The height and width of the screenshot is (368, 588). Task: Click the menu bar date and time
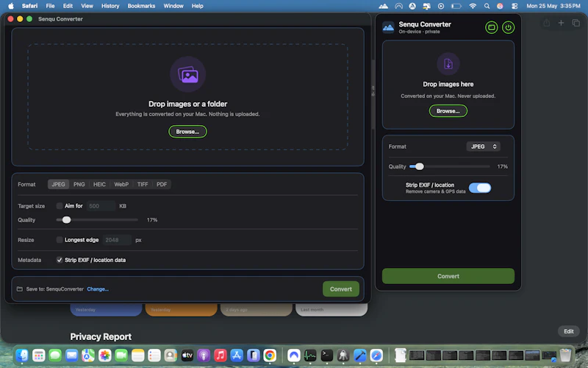[x=553, y=6]
